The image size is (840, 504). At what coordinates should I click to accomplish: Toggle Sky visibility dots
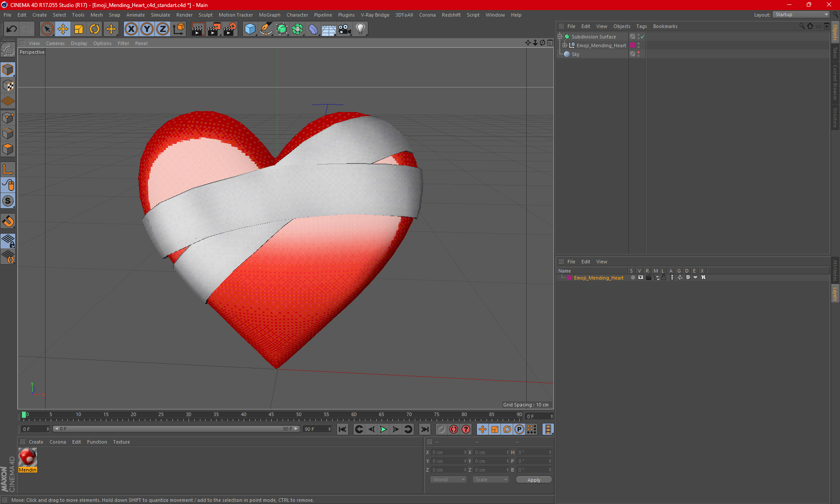click(x=638, y=54)
